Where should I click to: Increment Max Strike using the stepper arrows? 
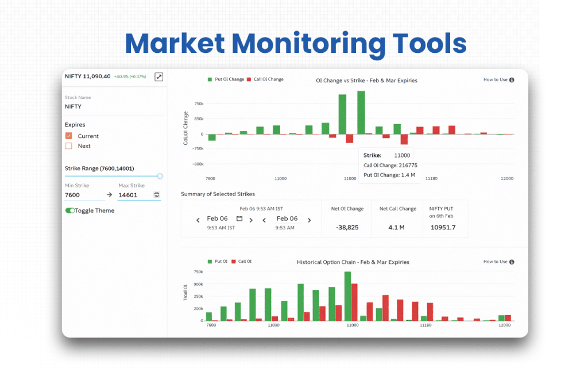point(156,194)
